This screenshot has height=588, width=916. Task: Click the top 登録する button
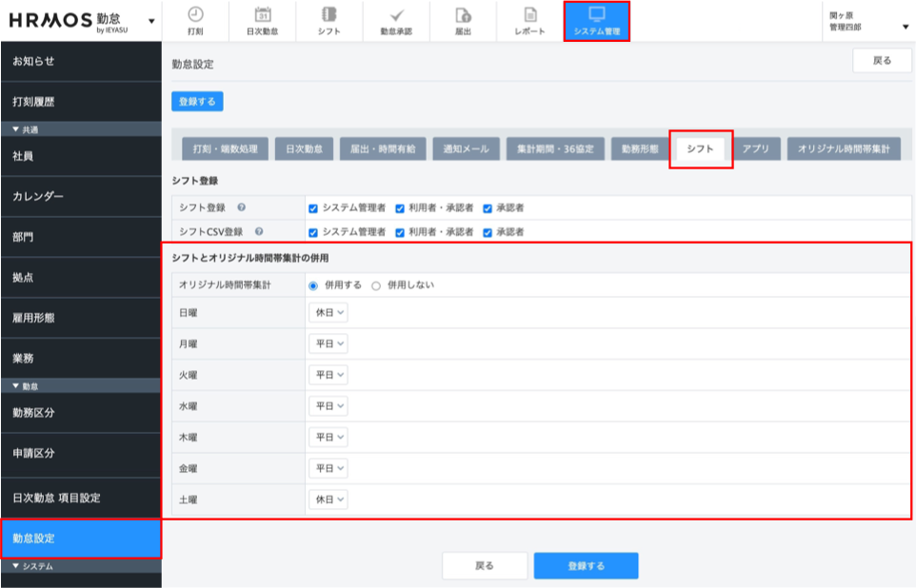(x=197, y=102)
